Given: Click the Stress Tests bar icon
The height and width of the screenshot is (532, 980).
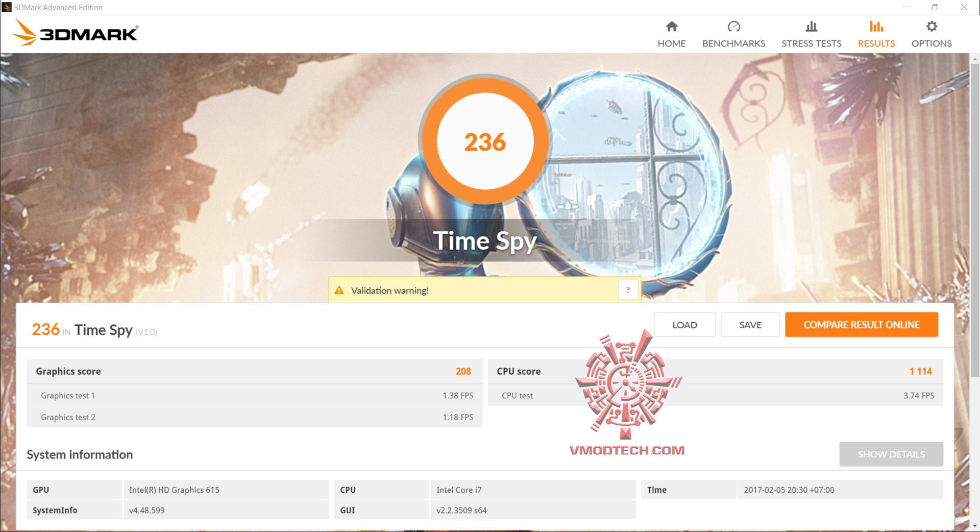Looking at the screenshot, I should (812, 26).
